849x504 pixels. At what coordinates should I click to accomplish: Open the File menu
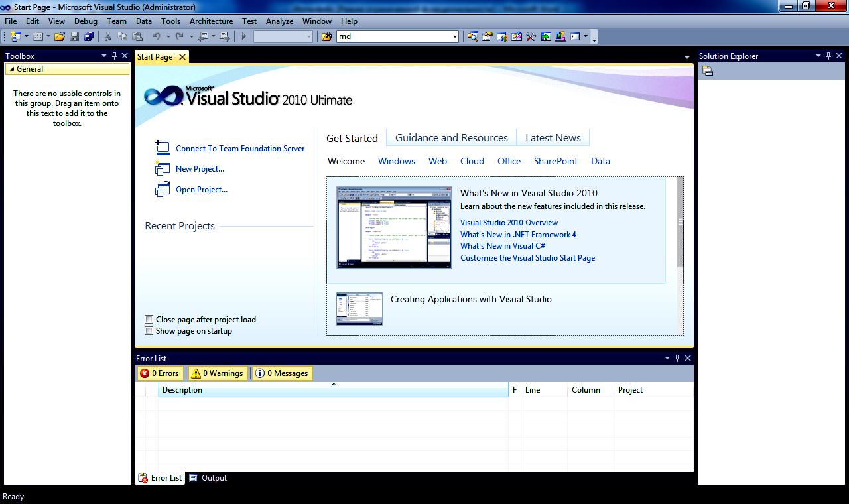11,21
